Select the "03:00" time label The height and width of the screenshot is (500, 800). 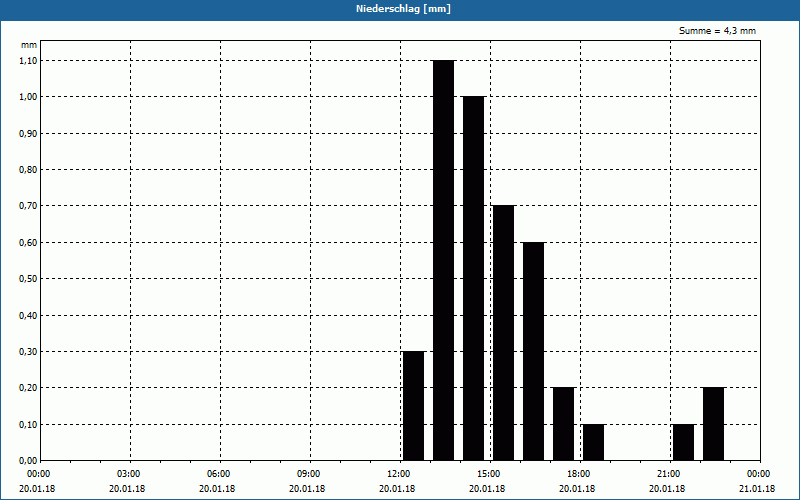[x=131, y=474]
